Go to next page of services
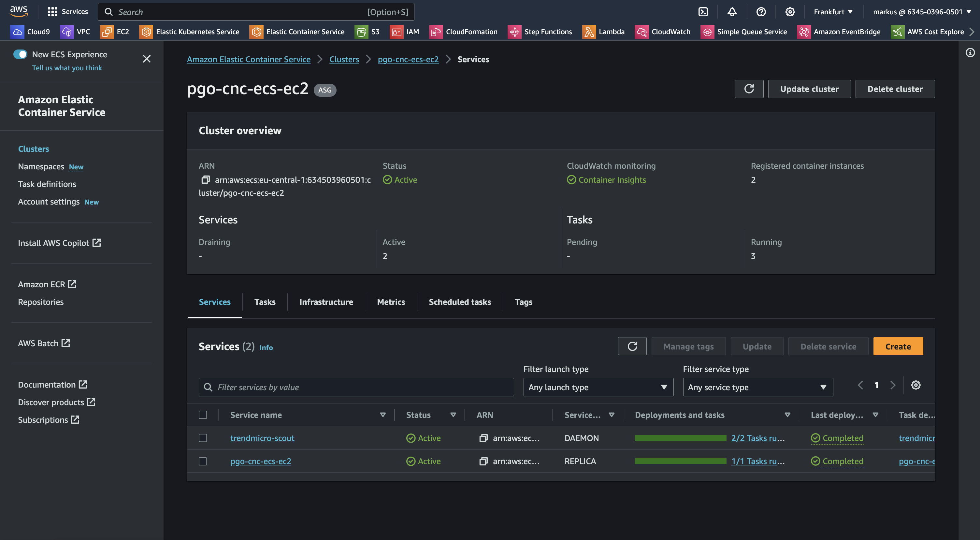This screenshot has width=980, height=540. pyautogui.click(x=892, y=385)
